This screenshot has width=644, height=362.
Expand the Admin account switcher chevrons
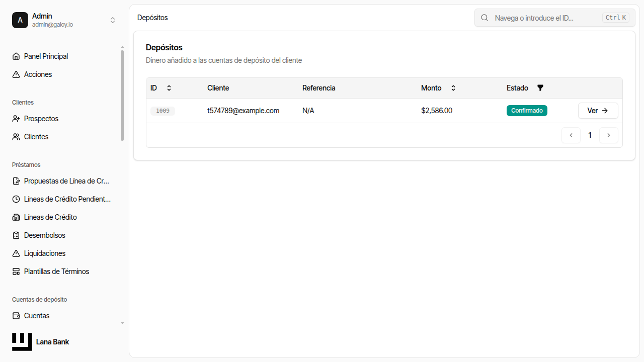click(x=113, y=20)
